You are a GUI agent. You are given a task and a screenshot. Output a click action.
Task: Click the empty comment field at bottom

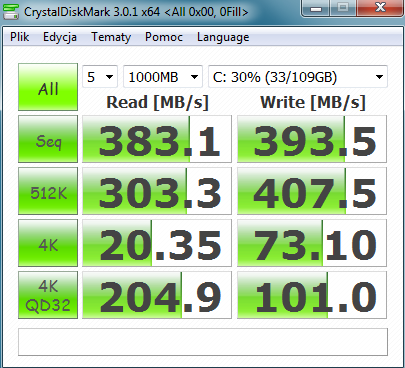pos(203,342)
